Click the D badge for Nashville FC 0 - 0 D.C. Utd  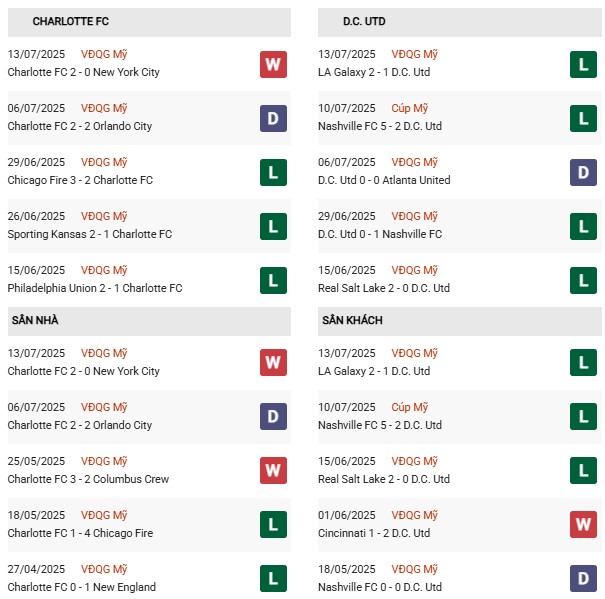584,578
